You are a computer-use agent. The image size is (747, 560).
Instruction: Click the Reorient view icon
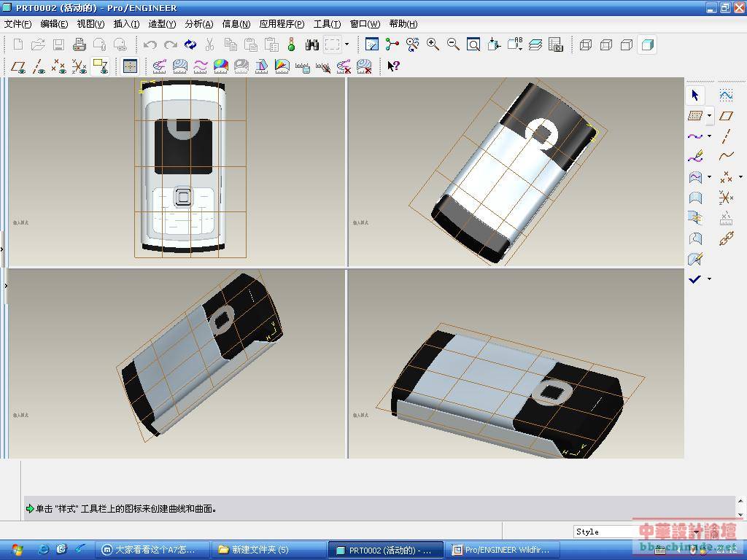point(494,44)
